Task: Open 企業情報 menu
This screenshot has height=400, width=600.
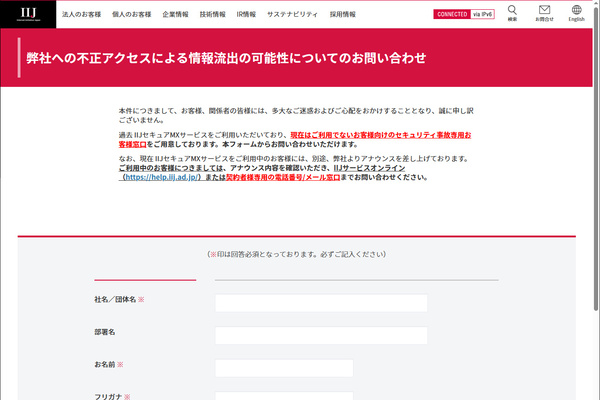Action: click(175, 14)
